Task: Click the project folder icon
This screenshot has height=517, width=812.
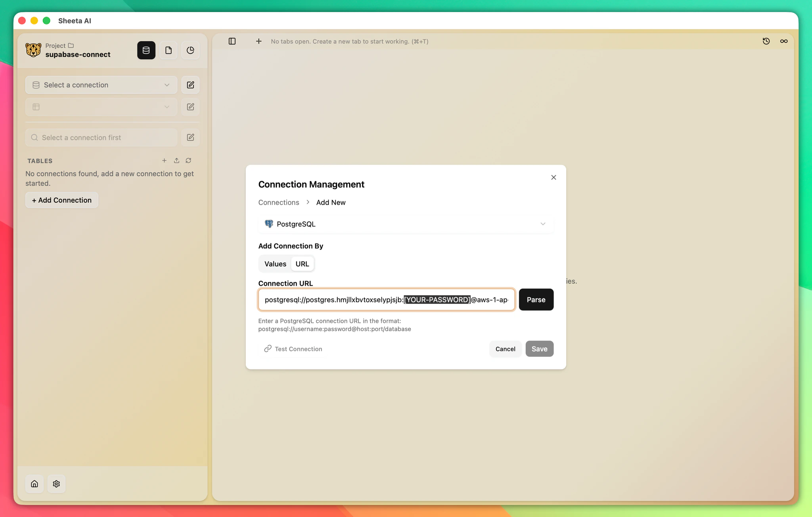Action: point(71,46)
